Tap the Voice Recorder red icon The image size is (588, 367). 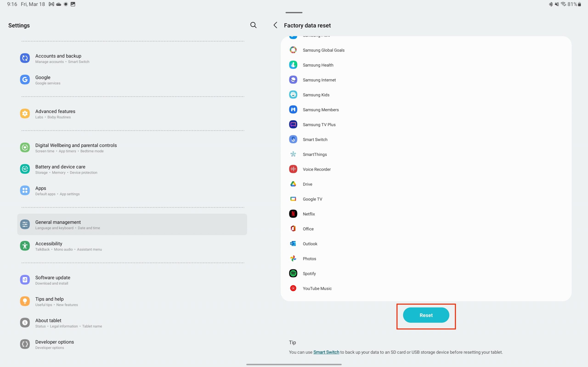pos(293,169)
